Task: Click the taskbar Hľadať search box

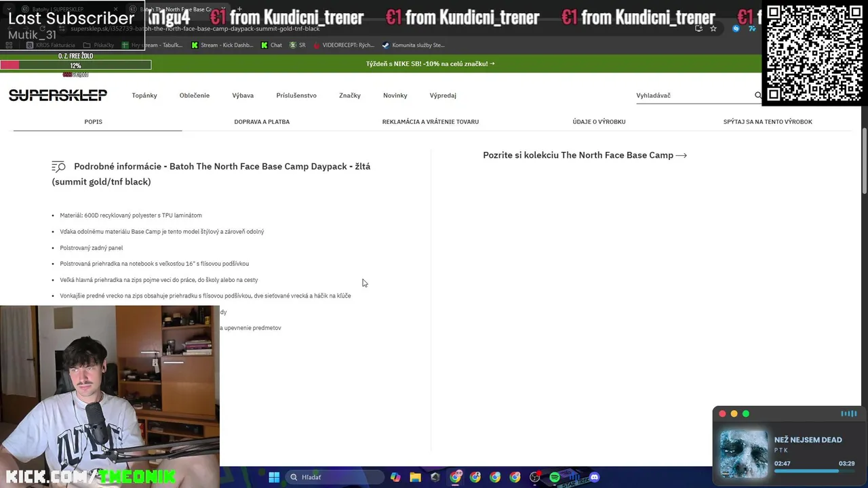Action: pos(335,477)
